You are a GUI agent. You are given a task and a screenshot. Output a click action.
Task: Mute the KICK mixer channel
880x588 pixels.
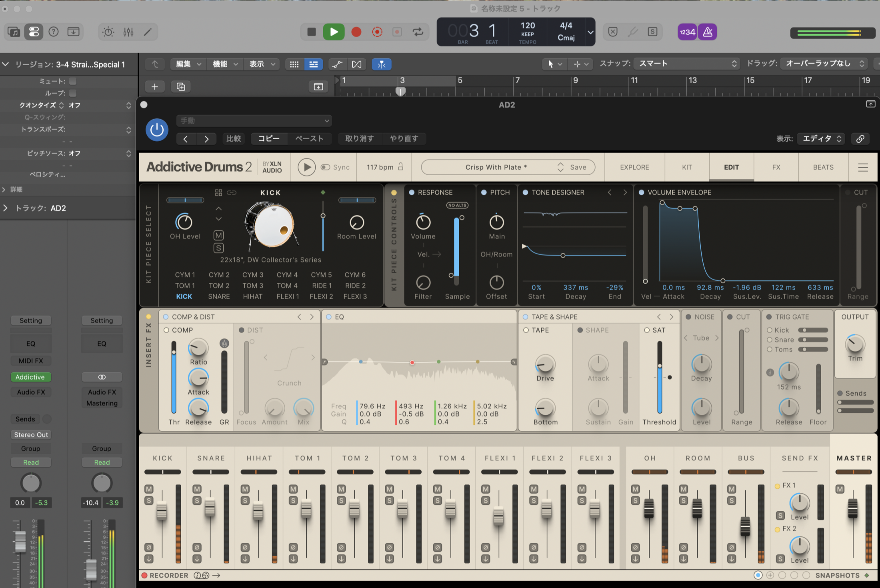149,489
